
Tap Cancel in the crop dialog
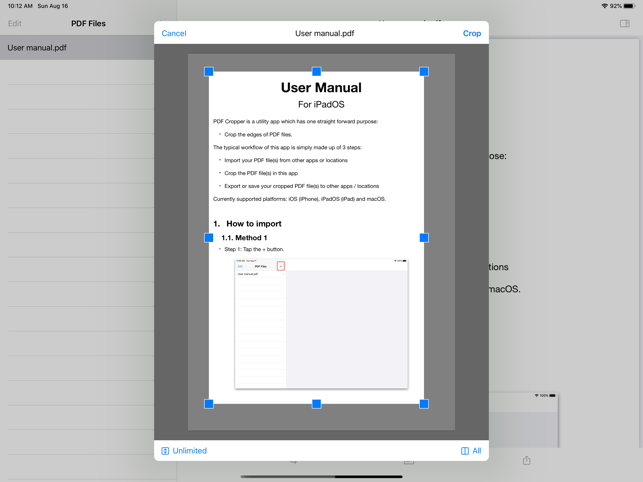click(x=174, y=33)
